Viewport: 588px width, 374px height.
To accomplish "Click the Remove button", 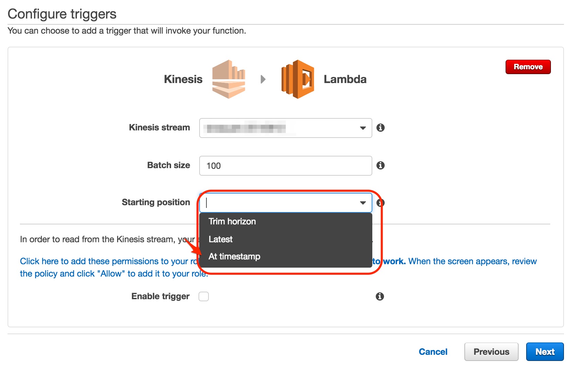I will (528, 67).
